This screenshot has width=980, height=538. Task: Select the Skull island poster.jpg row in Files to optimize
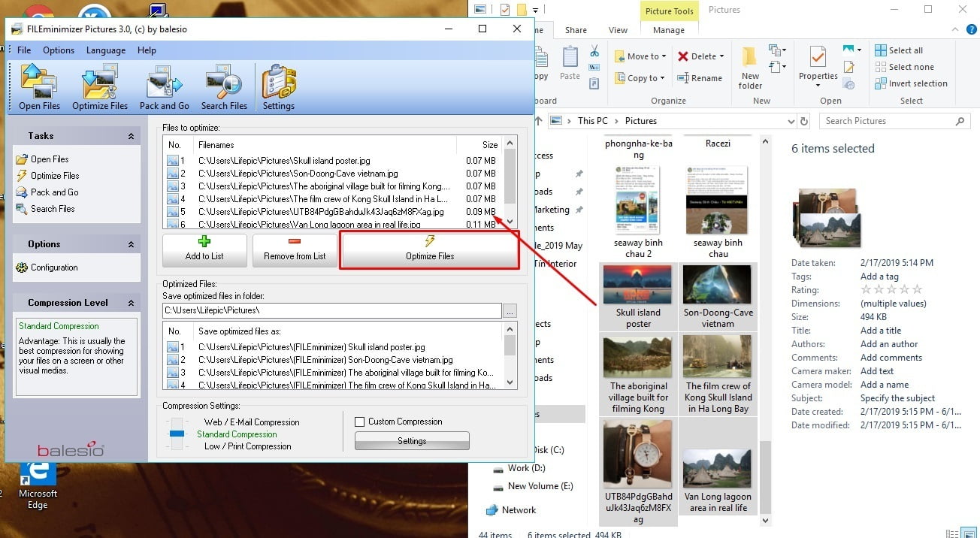pos(331,161)
